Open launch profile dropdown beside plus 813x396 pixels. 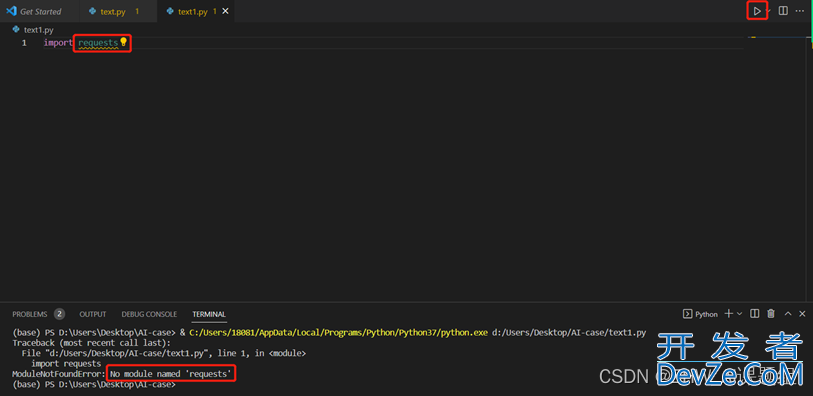tap(739, 314)
